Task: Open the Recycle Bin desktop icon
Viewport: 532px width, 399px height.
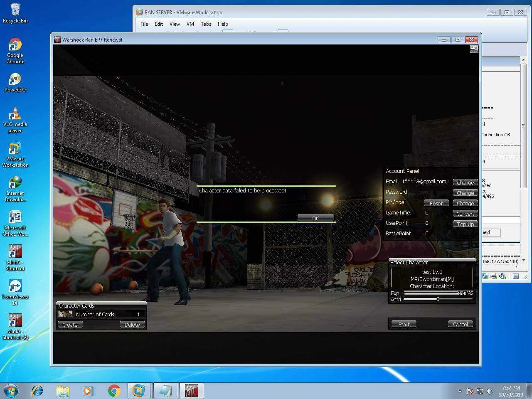Action: (x=15, y=13)
